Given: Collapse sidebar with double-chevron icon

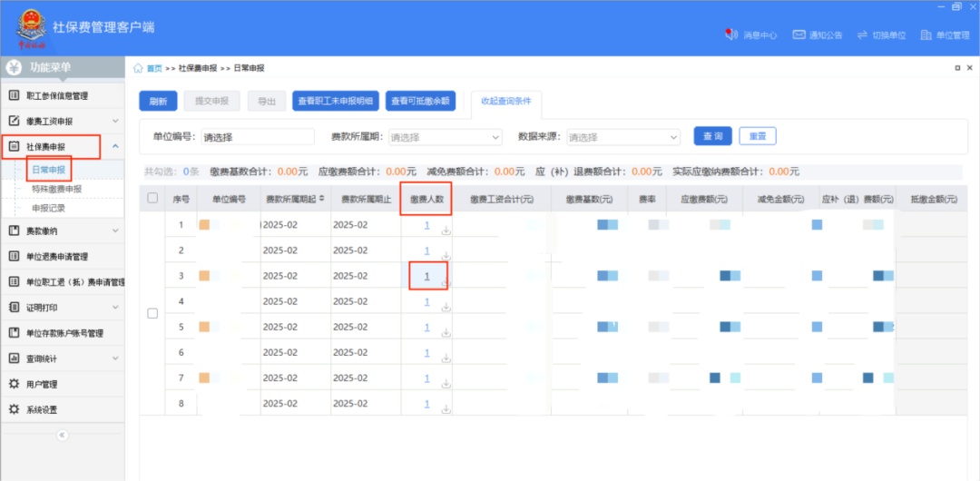Looking at the screenshot, I should (x=62, y=435).
